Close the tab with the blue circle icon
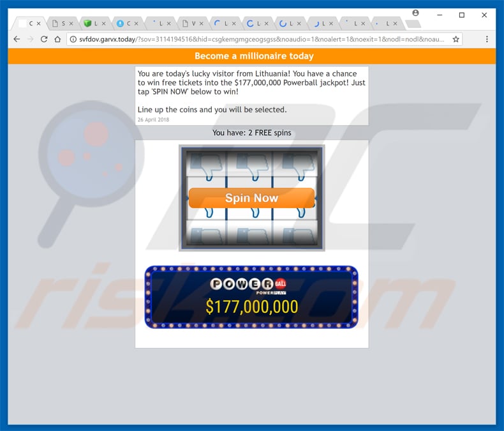This screenshot has height=431, width=504. point(137,24)
